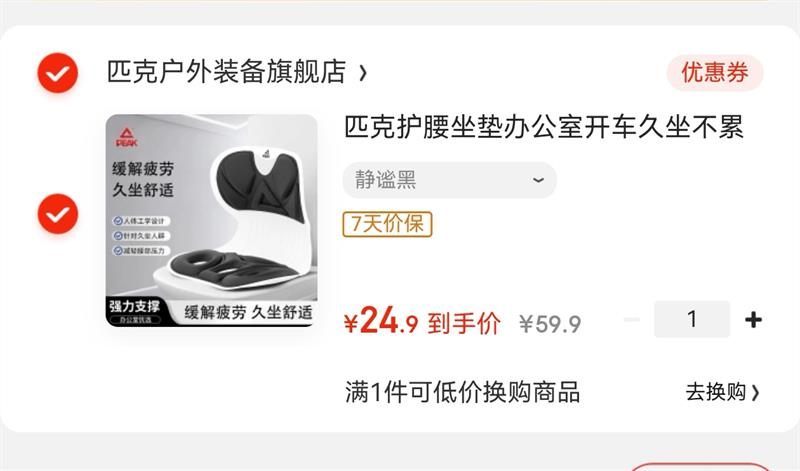This screenshot has height=471, width=800.
Task: Expand the variant dropdown arrow beside 静谧黑
Action: pos(538,180)
